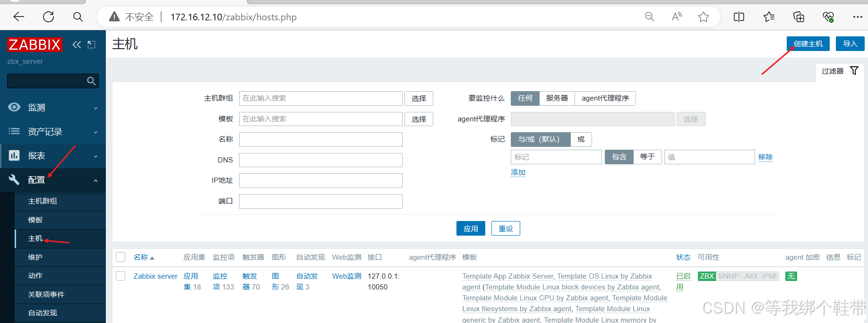Open browser search magnifier icon
The width and height of the screenshot is (868, 323).
click(x=78, y=17)
